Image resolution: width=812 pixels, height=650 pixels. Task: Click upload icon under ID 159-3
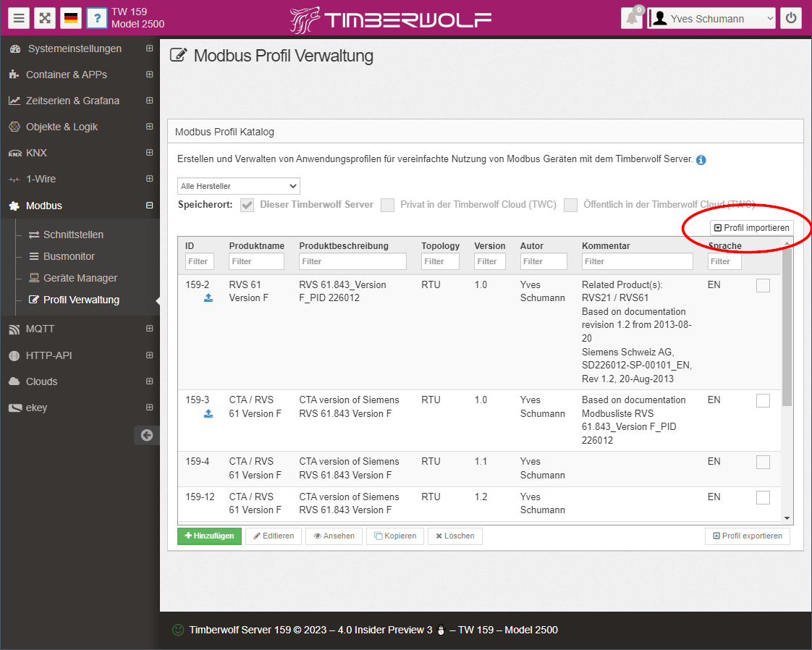tap(208, 413)
